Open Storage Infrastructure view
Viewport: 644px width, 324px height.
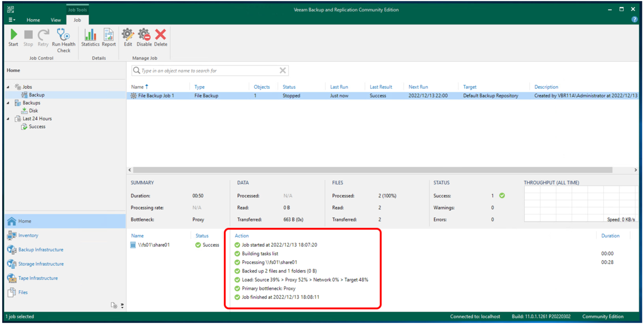tap(65, 264)
